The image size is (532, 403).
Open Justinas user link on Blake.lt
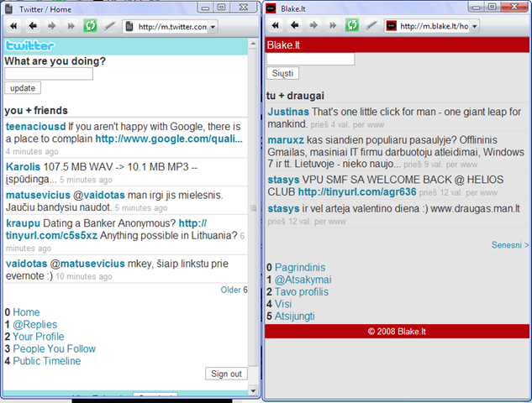tap(288, 112)
